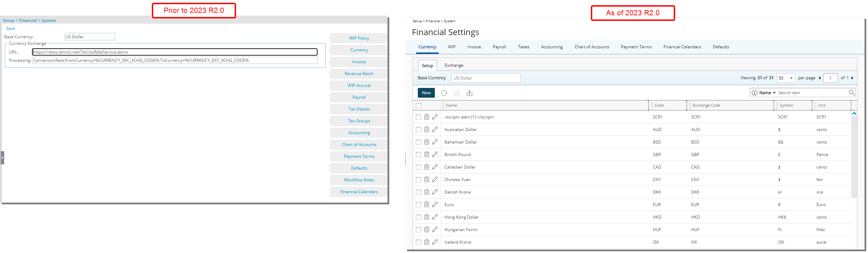
Task: Check the Hong Kong Dollar row checkbox
Action: [x=419, y=217]
